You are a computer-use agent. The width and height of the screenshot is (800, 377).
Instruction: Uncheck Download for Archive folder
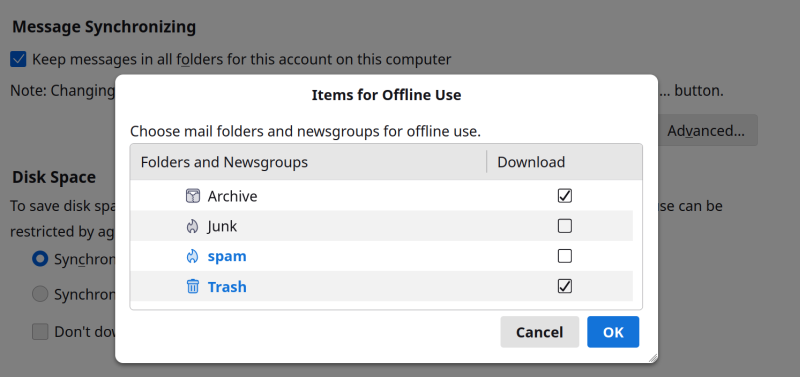[564, 196]
